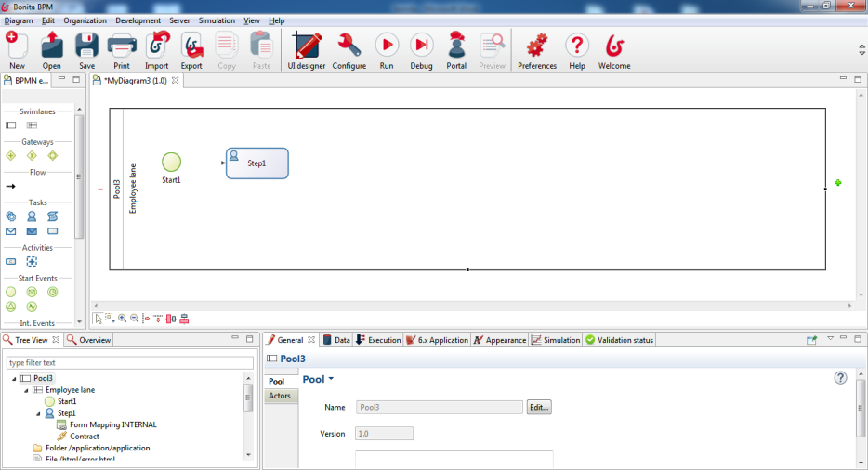This screenshot has height=470, width=868.
Task: Open the Server menu
Action: click(179, 20)
